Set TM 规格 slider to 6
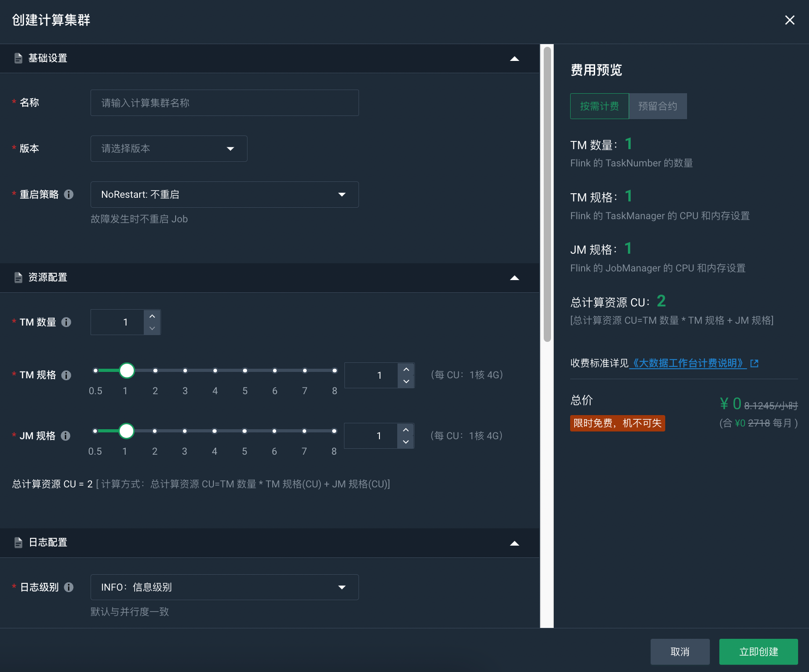The width and height of the screenshot is (809, 672). (275, 371)
